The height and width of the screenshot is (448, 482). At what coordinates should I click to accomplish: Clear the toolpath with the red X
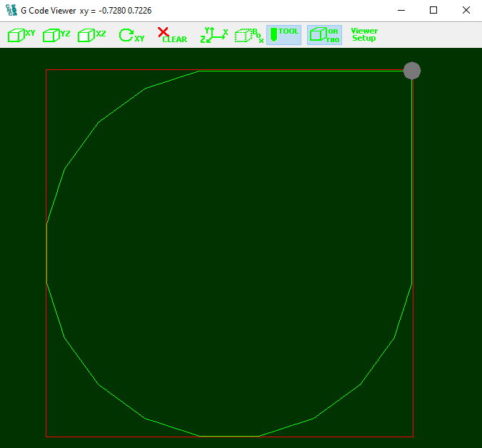171,35
